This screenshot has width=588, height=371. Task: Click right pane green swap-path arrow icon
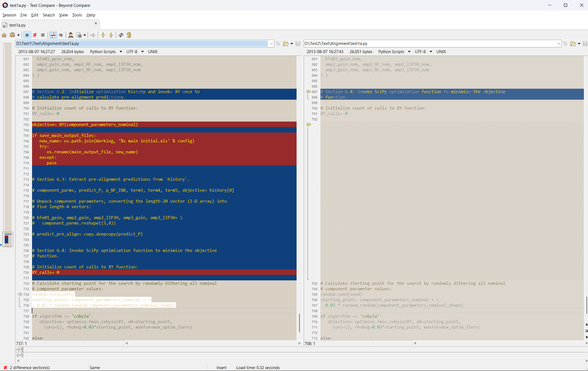[x=565, y=44]
